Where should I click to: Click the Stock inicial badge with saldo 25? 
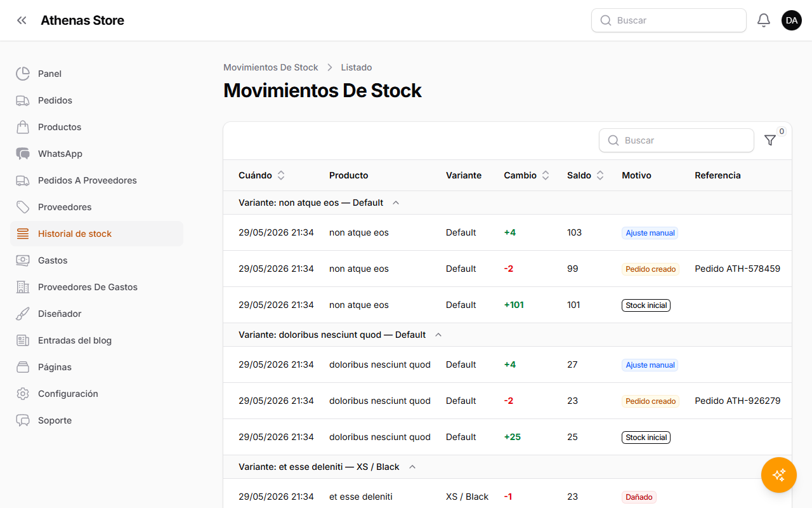pos(646,438)
